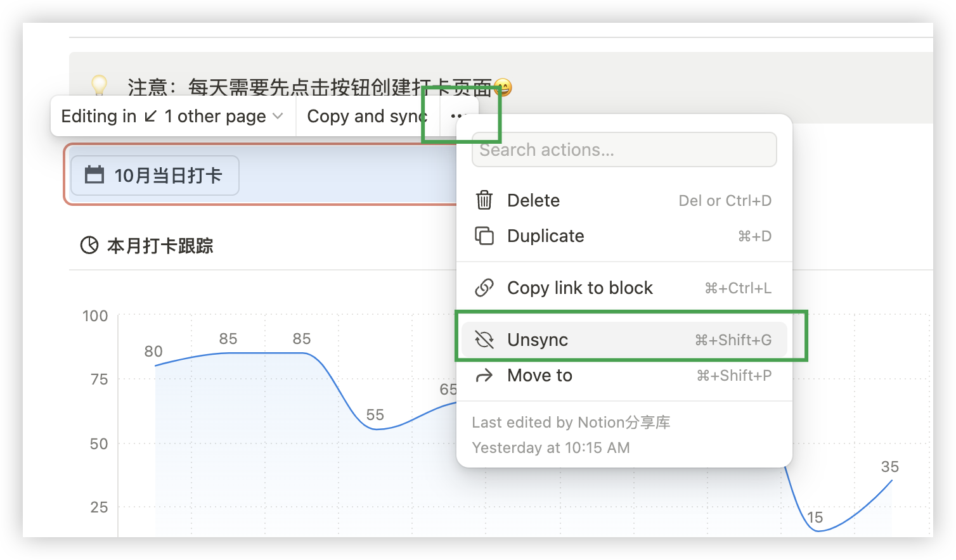Click the 55 data point on line chart
Viewport: 956px width, 560px height.
click(375, 429)
